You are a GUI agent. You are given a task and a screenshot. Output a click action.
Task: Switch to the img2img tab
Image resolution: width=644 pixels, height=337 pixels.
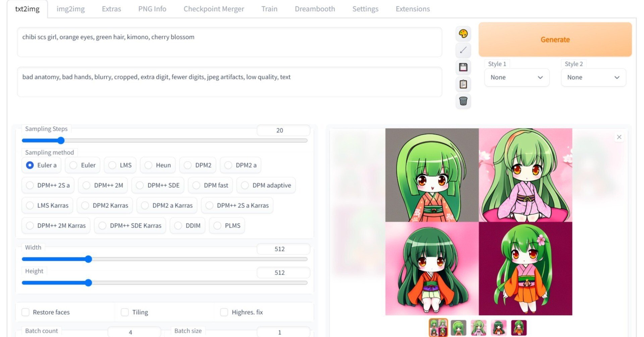(x=70, y=9)
